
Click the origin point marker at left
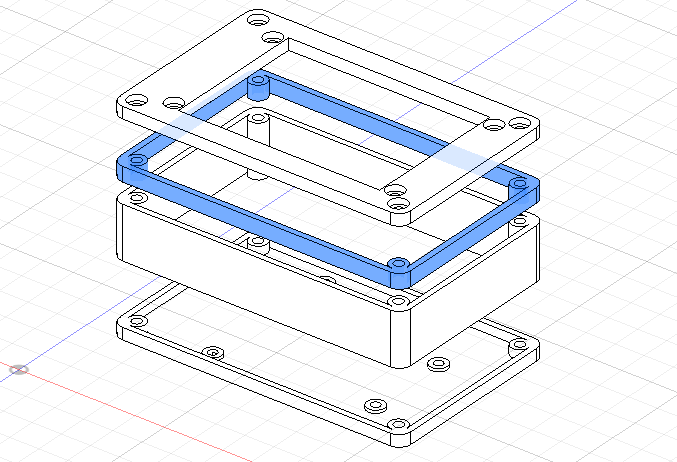17,370
